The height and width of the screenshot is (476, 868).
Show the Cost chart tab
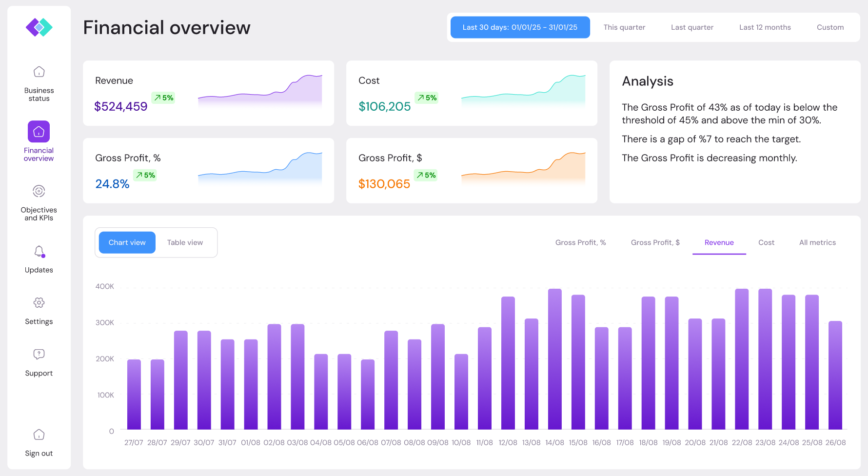tap(766, 242)
